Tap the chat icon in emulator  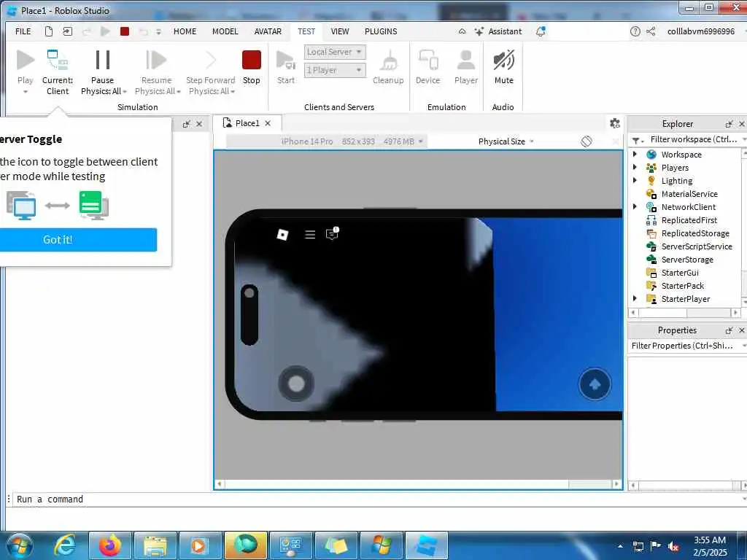[x=332, y=233]
